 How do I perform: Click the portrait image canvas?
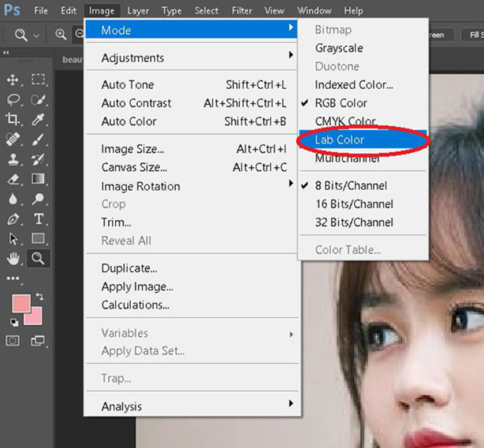pyautogui.click(x=392, y=355)
